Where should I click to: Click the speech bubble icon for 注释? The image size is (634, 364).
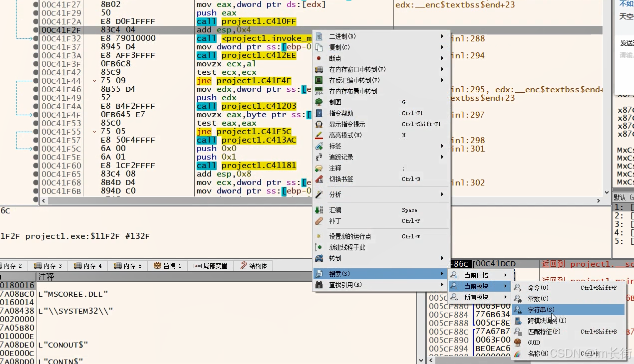[319, 168]
